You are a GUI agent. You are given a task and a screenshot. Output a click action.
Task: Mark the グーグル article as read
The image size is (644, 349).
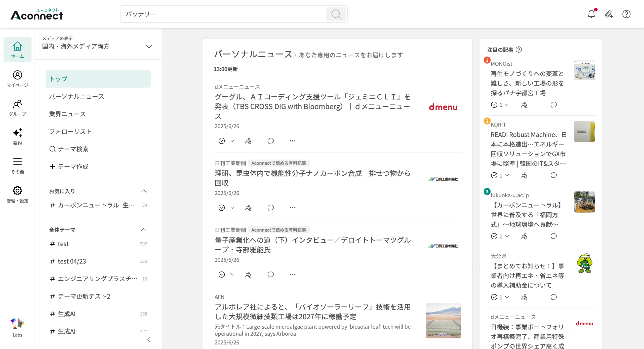pyautogui.click(x=221, y=141)
